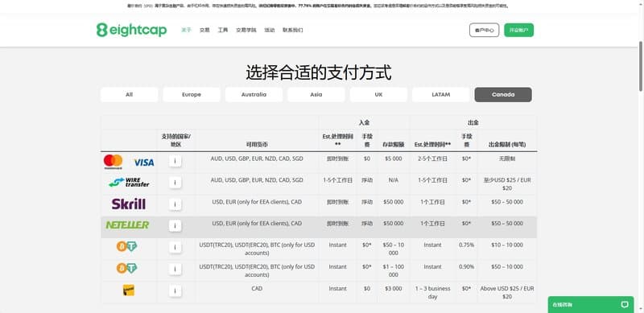
Task: Click the 入金 column group header
Action: pos(364,122)
